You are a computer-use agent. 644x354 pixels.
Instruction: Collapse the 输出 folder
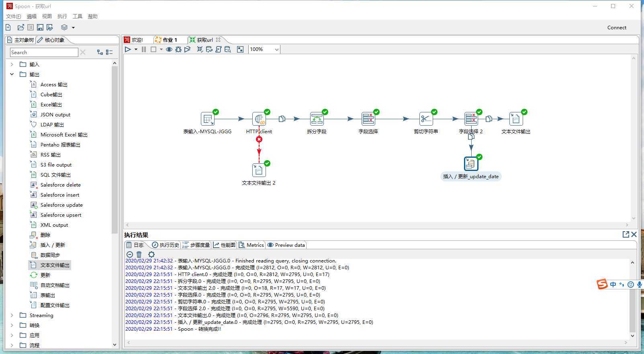[x=12, y=74]
